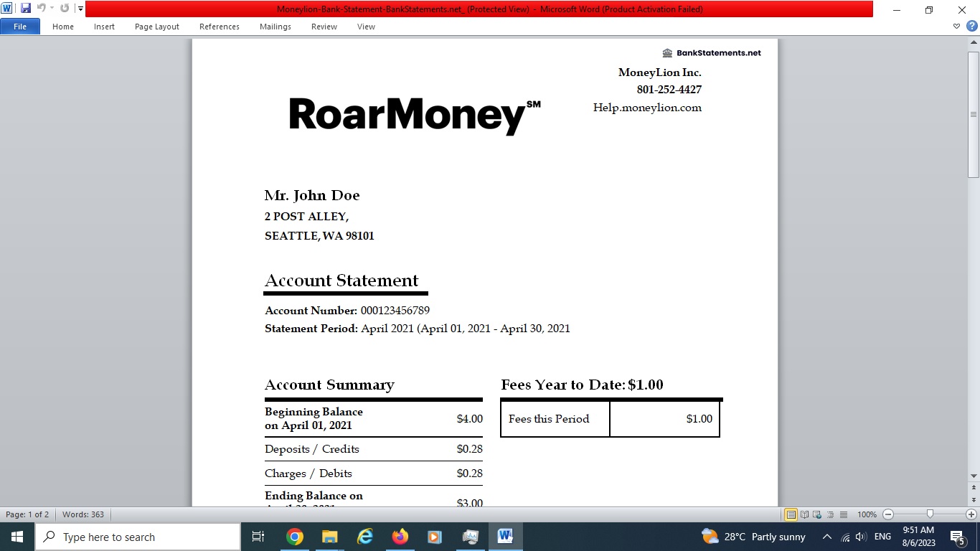Expand the ribbon using the chevron
Viewport: 980px width, 551px height.
tap(956, 27)
